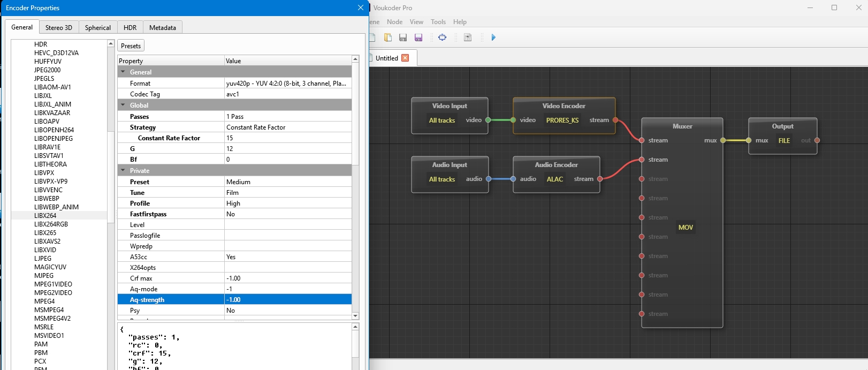Click the yellow mux output port on Muxer
This screenshot has width=868, height=370.
723,140
